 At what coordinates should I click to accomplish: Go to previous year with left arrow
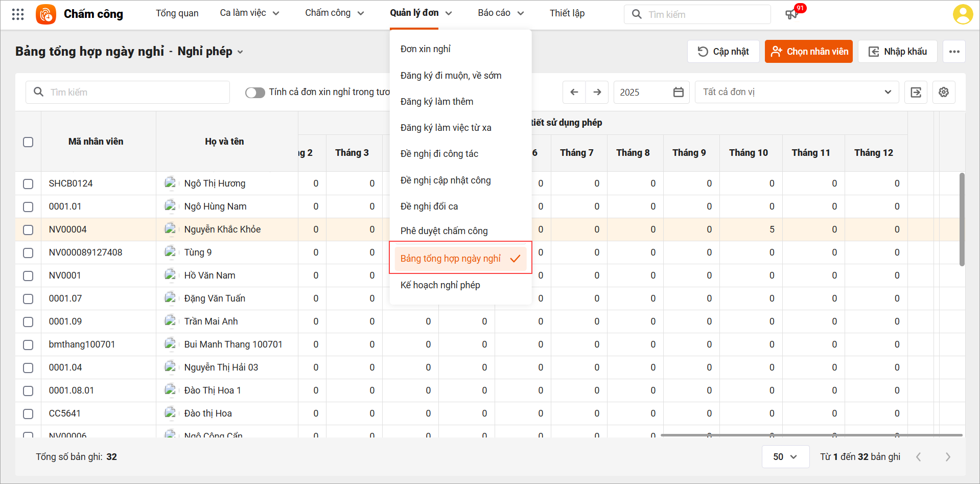pos(574,92)
